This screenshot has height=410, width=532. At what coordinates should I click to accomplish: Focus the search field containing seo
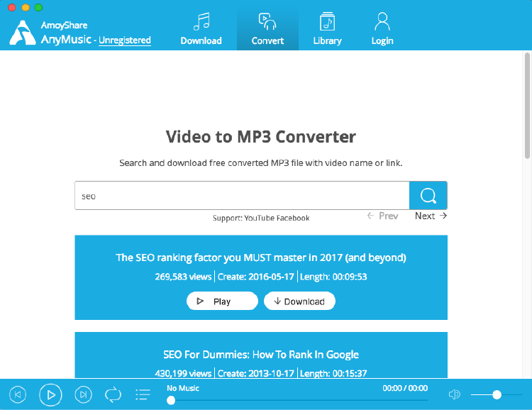[242, 196]
